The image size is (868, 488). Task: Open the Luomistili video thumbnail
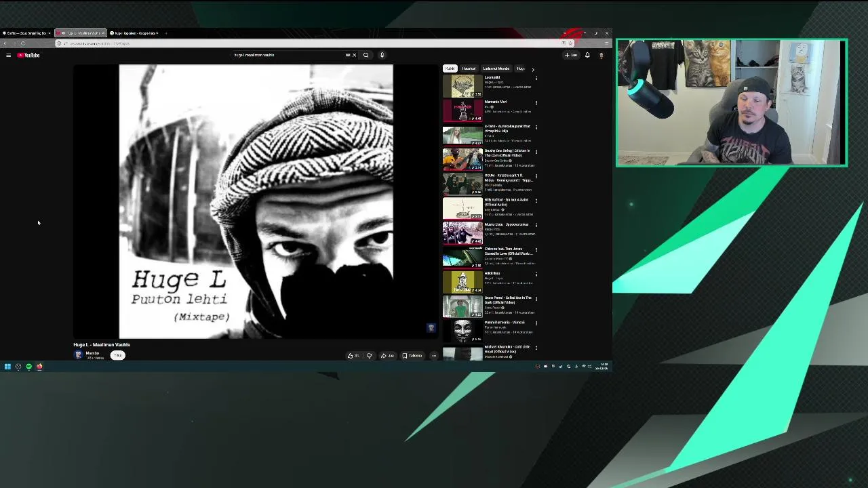462,86
